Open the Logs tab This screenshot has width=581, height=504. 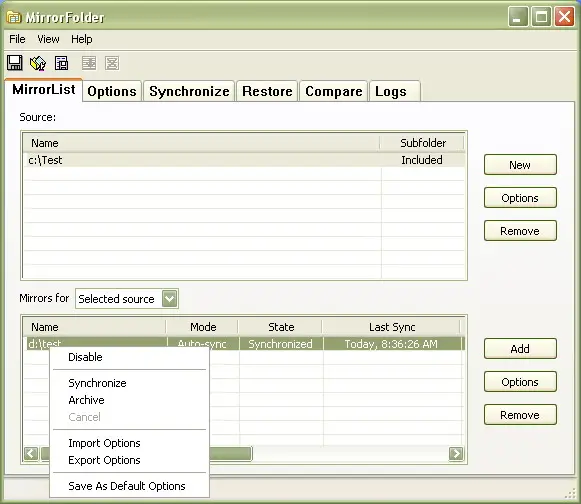click(x=395, y=91)
